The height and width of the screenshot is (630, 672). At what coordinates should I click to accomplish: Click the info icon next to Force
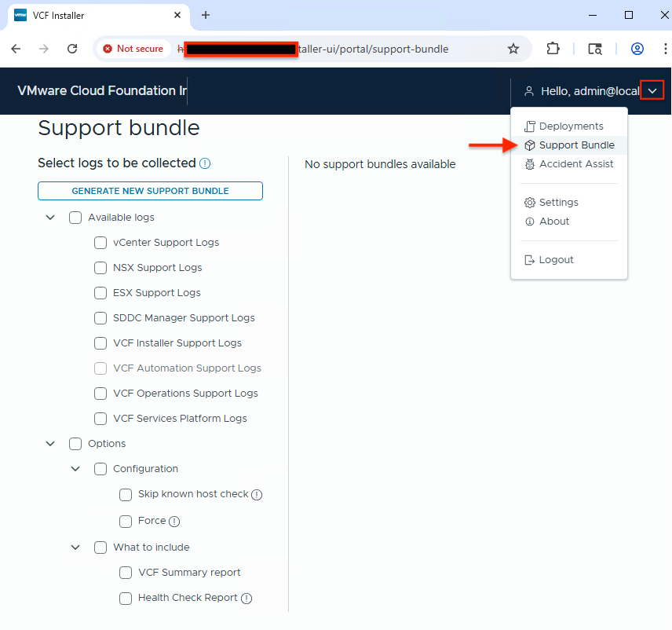[174, 522]
